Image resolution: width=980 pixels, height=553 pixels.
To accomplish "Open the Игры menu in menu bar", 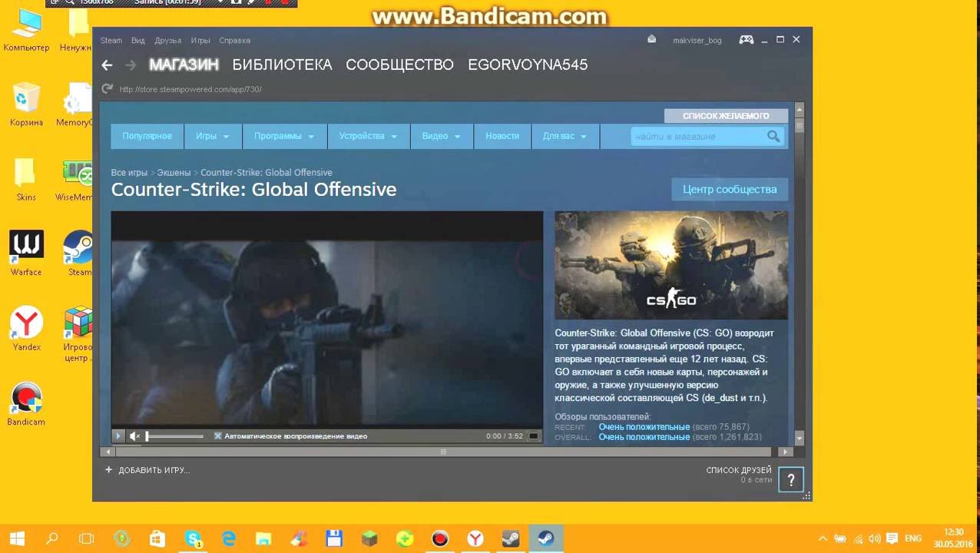I will coord(200,40).
